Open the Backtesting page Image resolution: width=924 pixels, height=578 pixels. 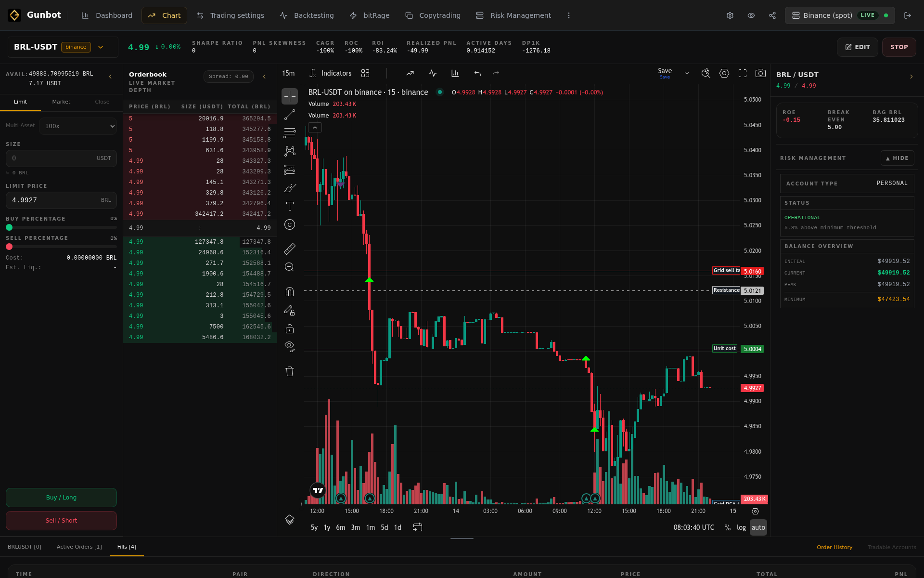click(x=307, y=15)
